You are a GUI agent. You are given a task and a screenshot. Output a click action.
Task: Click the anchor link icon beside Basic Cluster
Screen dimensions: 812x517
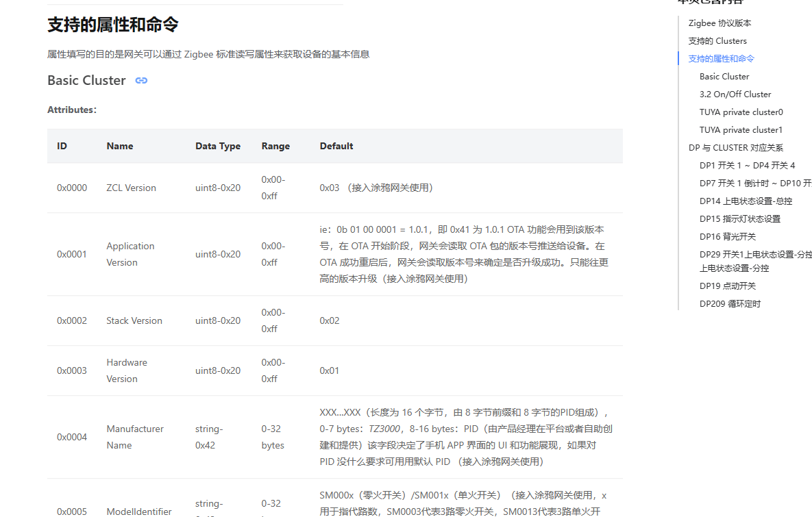[x=141, y=80]
